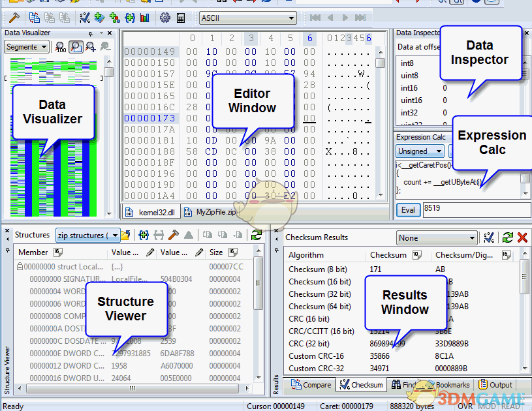This screenshot has height=411, width=532.
Task: Jump to last record navigation arrow
Action: [x=360, y=18]
